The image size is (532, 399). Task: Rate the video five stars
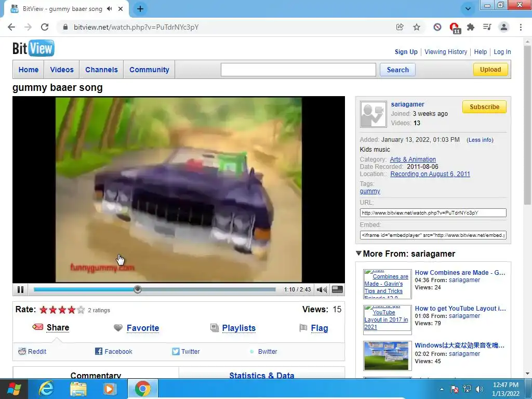[x=81, y=310]
